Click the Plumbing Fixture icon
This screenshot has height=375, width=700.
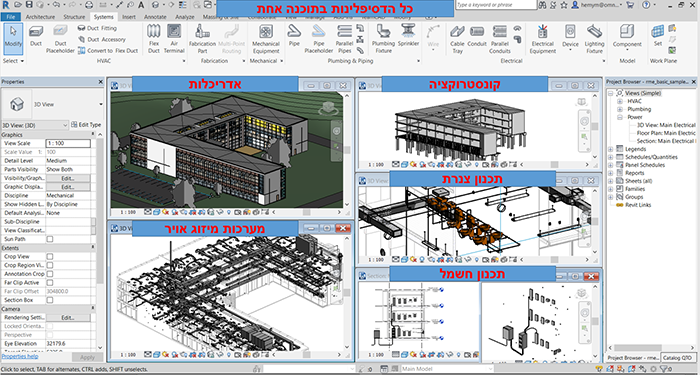(383, 39)
